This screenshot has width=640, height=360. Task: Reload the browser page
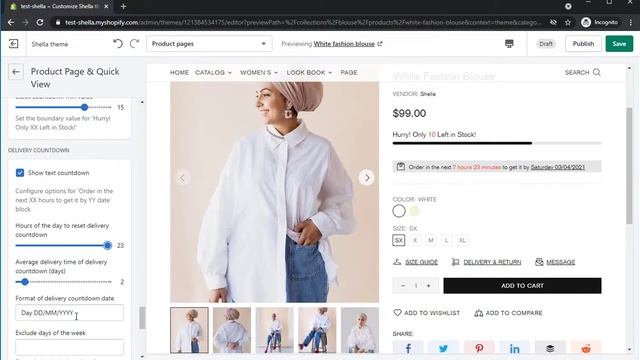(40, 22)
